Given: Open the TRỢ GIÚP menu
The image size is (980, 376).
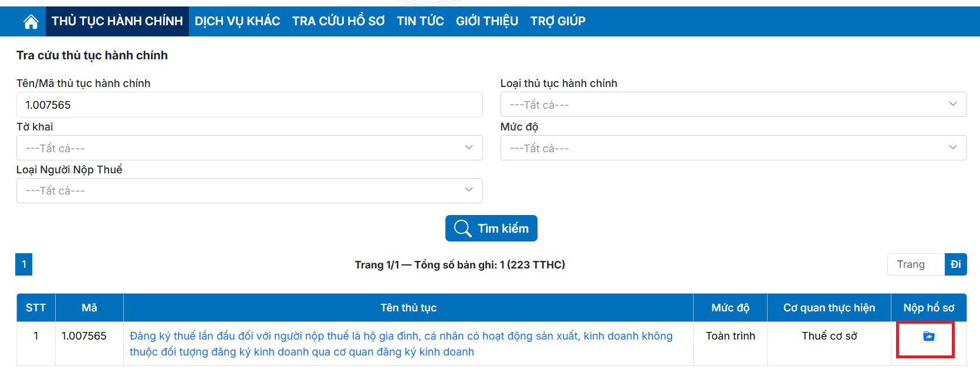Looking at the screenshot, I should (x=557, y=22).
